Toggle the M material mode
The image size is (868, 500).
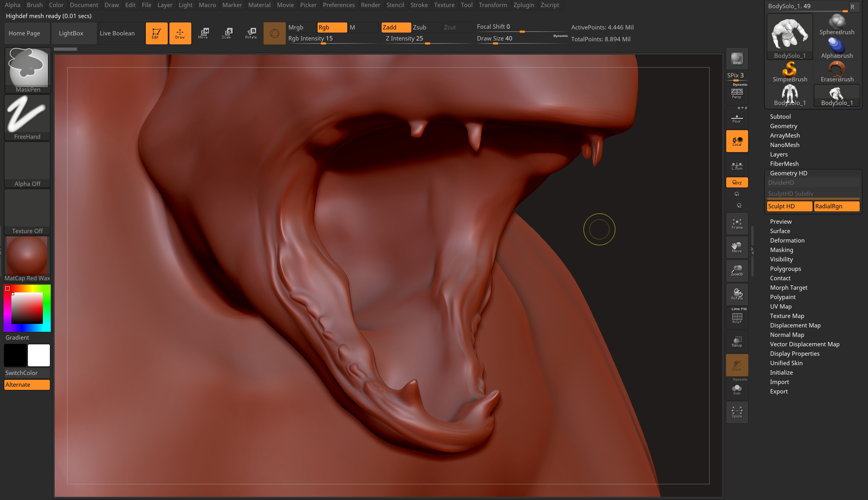coord(363,28)
